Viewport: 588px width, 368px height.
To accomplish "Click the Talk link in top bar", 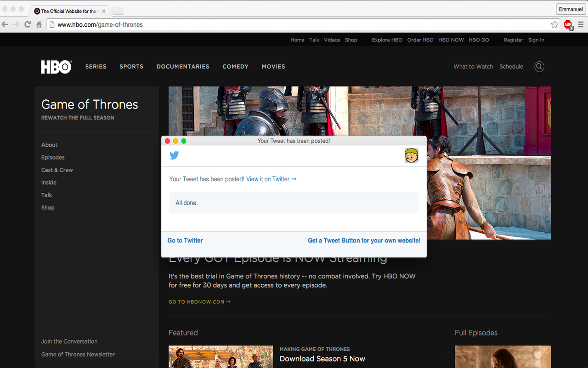I will tap(314, 40).
